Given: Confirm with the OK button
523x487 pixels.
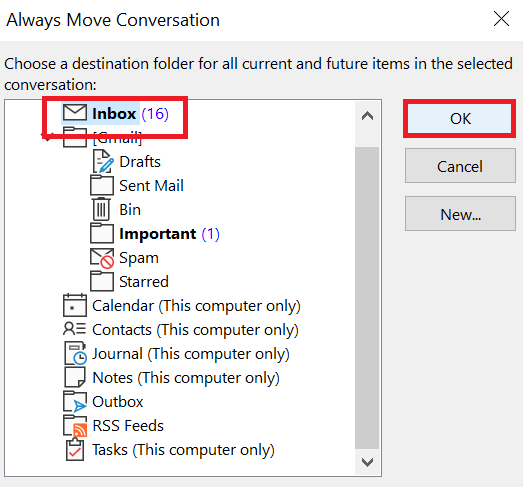Looking at the screenshot, I should tap(460, 118).
